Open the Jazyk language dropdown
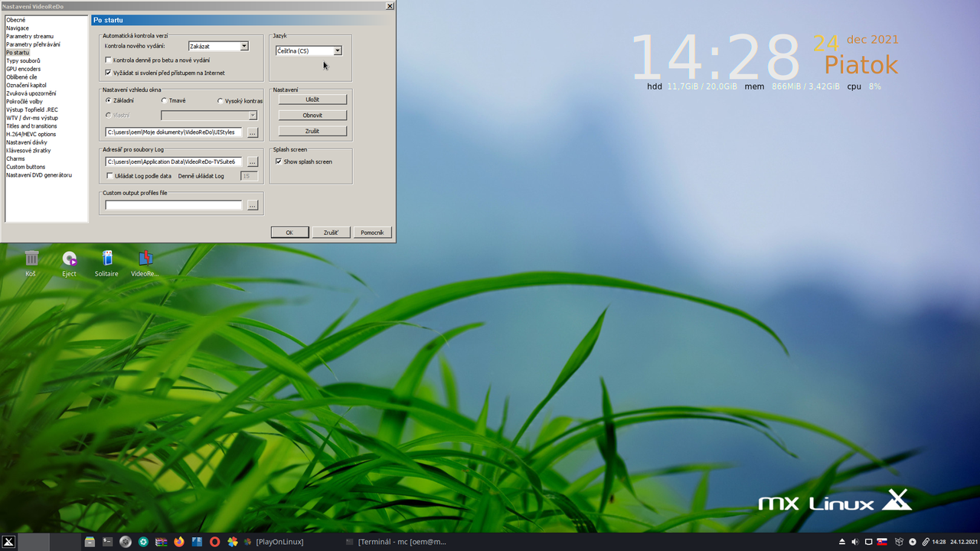This screenshot has width=980, height=551. 338,51
